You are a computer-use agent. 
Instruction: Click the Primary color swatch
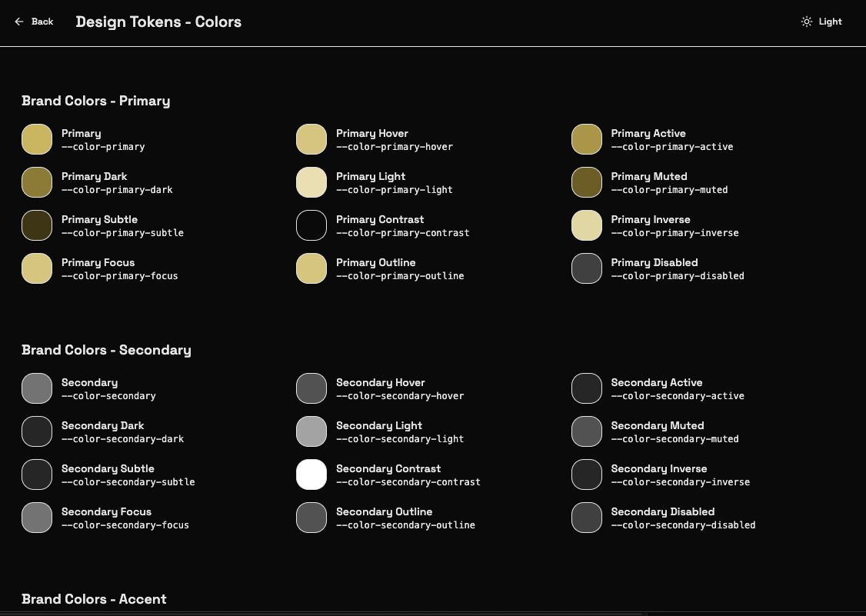pyautogui.click(x=37, y=139)
